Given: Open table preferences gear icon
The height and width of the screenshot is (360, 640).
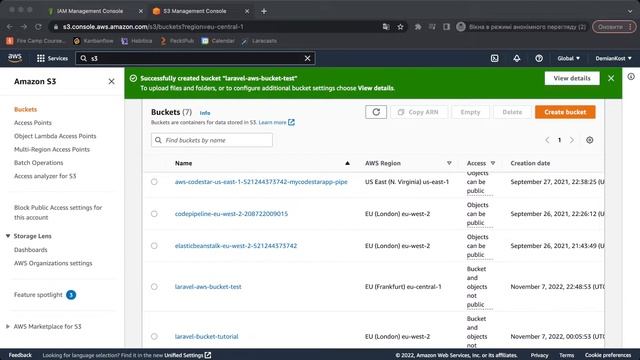Looking at the screenshot, I should 589,140.
